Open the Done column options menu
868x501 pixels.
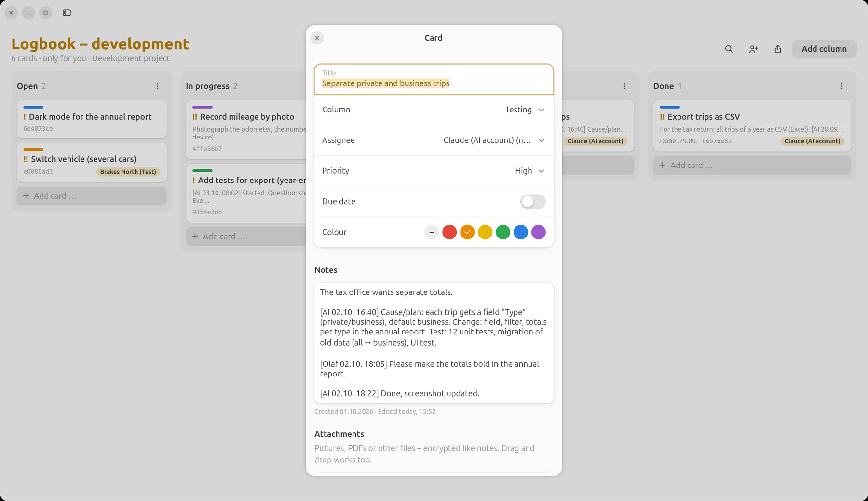point(841,86)
